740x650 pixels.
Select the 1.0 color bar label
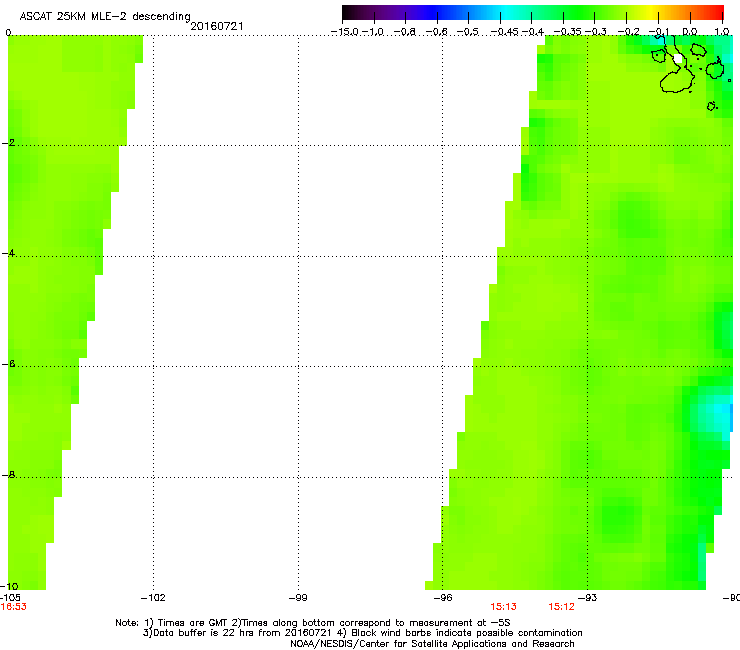(722, 32)
